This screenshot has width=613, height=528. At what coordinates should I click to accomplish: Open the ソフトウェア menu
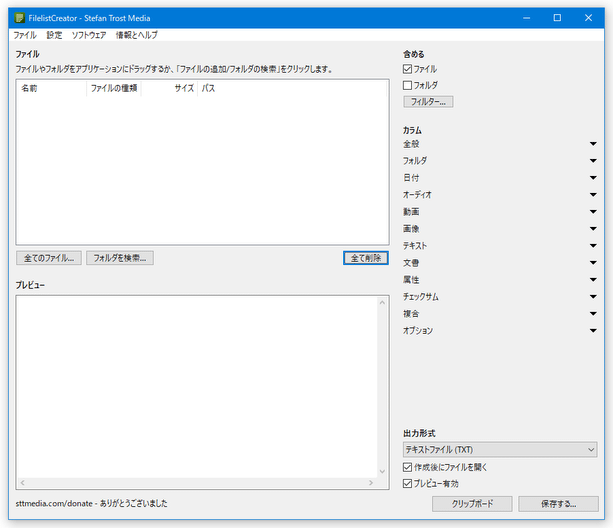click(88, 35)
